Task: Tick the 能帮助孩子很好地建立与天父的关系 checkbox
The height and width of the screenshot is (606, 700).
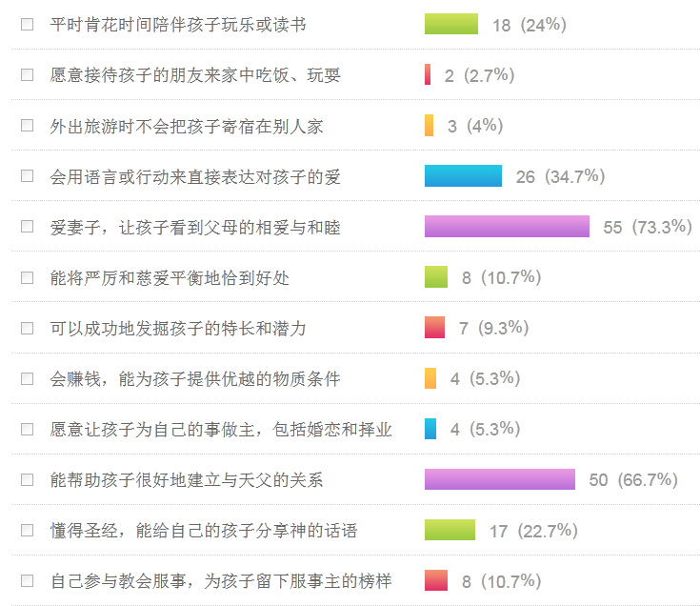Action: (27, 479)
